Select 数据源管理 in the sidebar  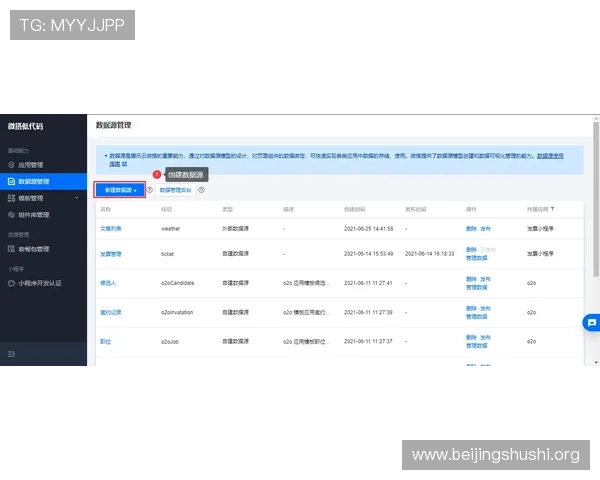coord(43,181)
